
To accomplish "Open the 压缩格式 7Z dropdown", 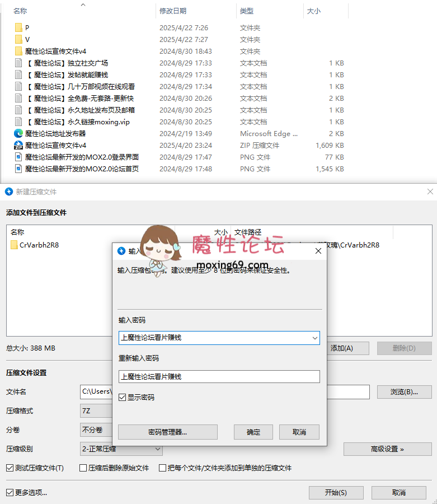I will [x=96, y=411].
